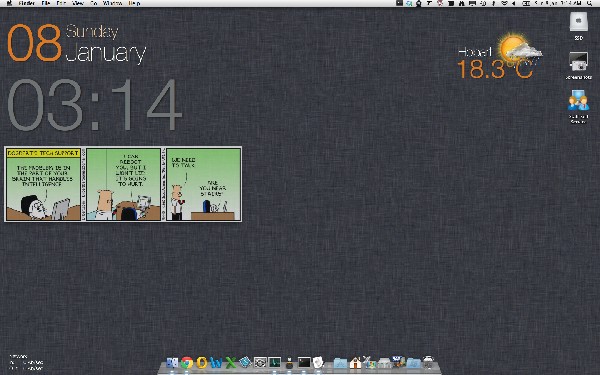Open the File menu
Viewport: 600px width, 375px height.
(x=46, y=3)
